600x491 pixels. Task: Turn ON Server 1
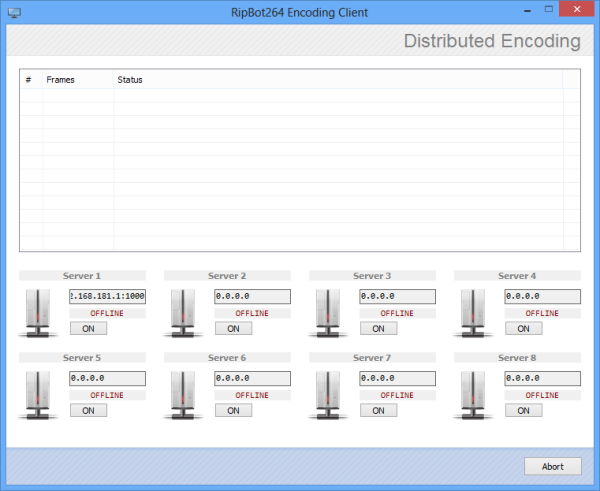88,328
